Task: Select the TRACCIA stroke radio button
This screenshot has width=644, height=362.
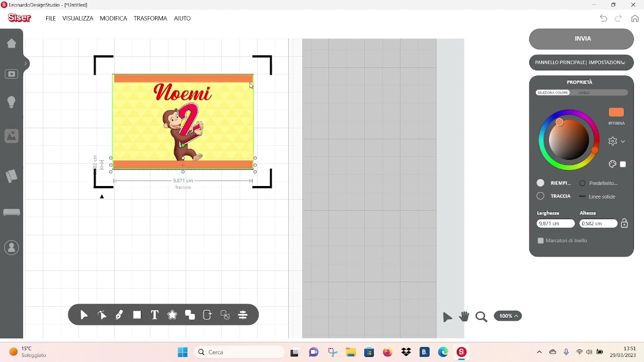Action: [541, 196]
